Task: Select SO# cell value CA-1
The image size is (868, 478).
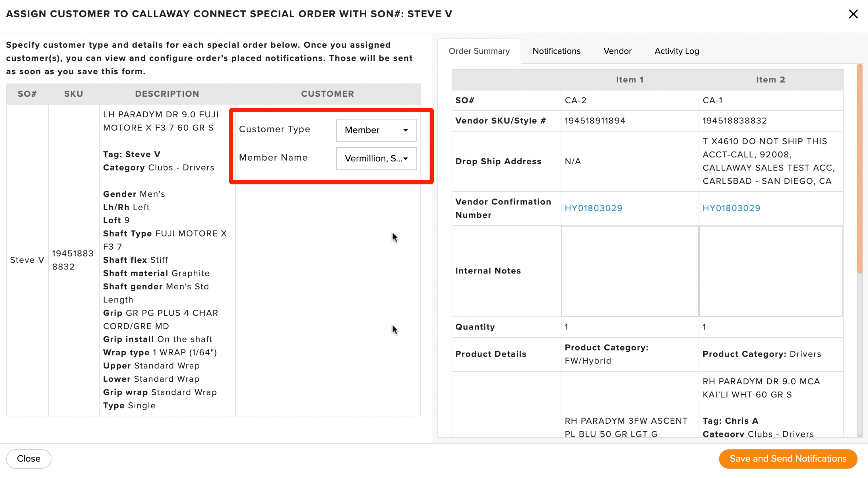Action: [712, 100]
